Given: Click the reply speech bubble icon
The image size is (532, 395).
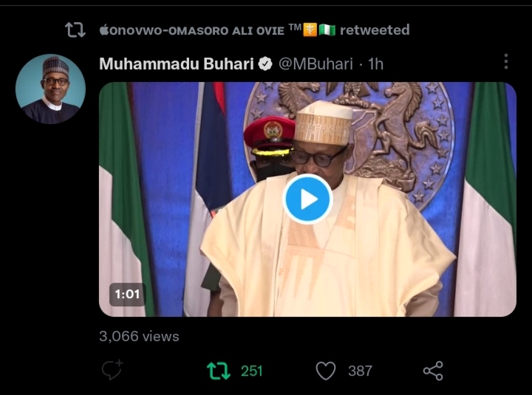Looking at the screenshot, I should tap(112, 371).
